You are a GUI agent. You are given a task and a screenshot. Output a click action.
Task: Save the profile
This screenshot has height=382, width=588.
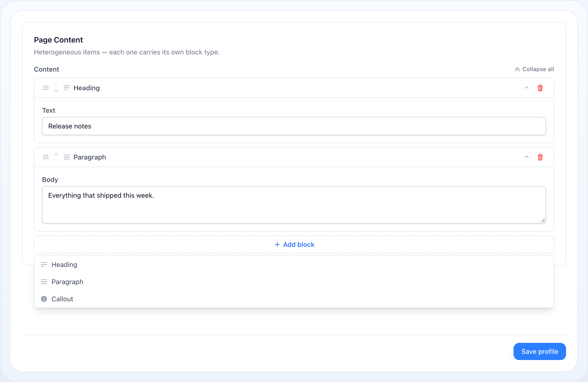(540, 351)
